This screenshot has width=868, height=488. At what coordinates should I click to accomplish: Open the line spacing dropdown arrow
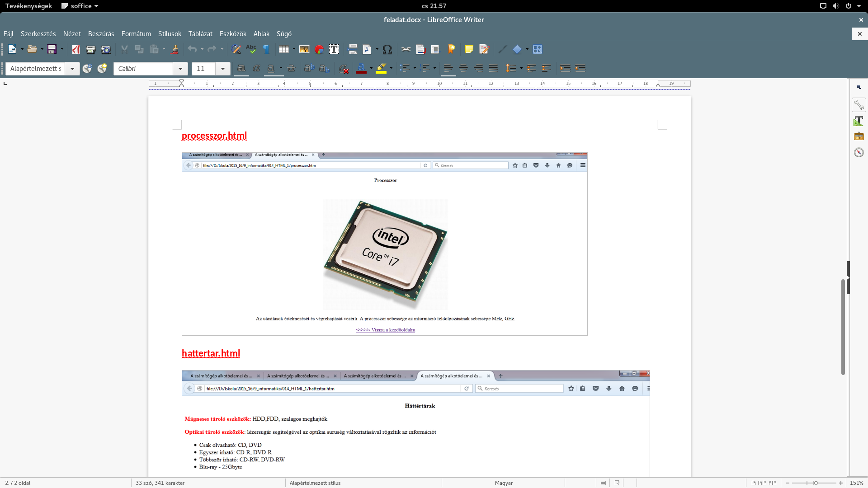[x=521, y=69]
